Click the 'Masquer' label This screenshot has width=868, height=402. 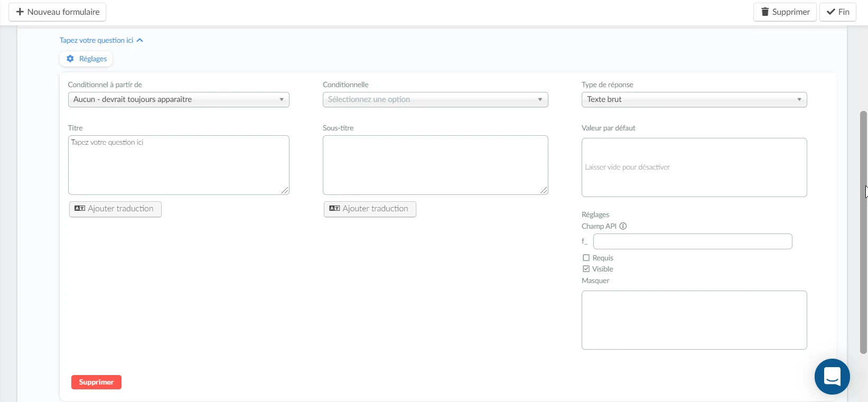click(595, 281)
